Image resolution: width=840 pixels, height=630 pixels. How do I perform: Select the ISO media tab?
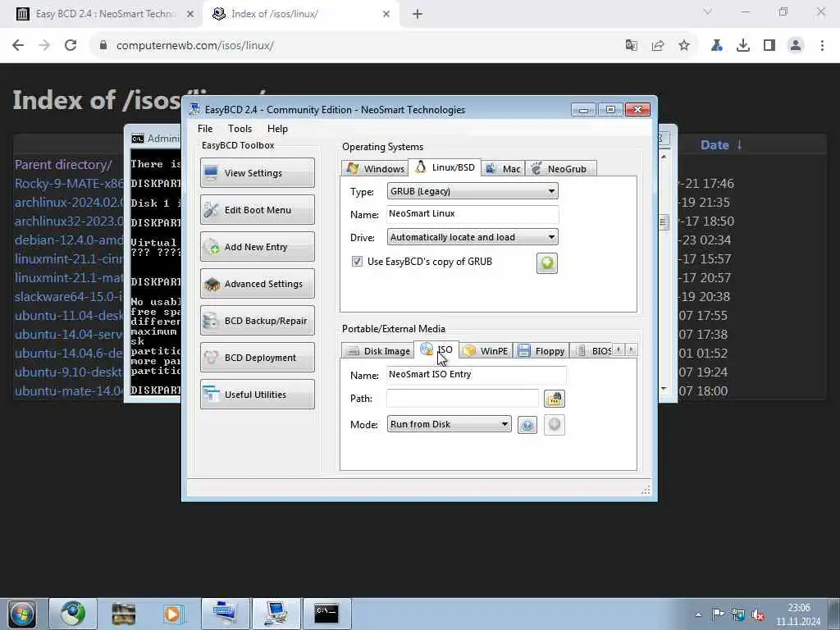(x=436, y=349)
